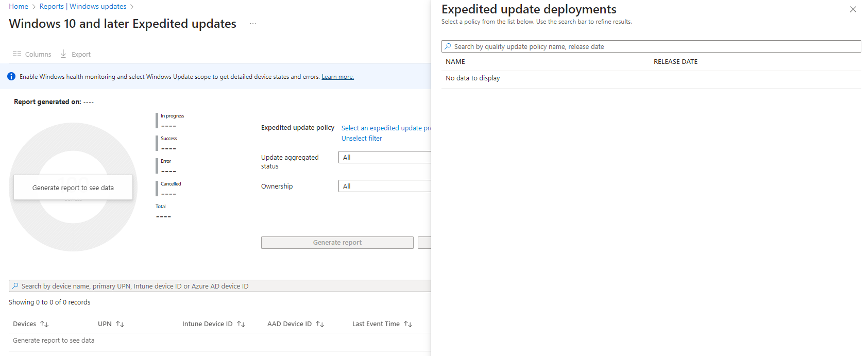
Task: Close the Expedited update deployments panel
Action: pyautogui.click(x=853, y=9)
